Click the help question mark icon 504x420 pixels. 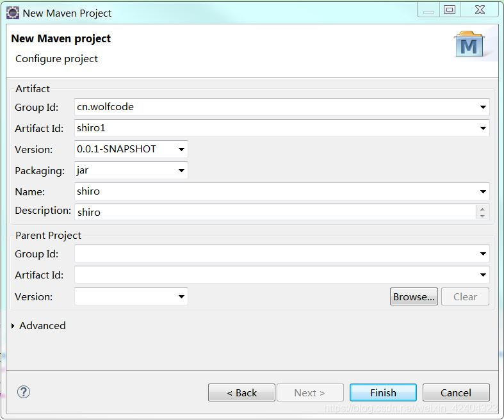tap(24, 392)
